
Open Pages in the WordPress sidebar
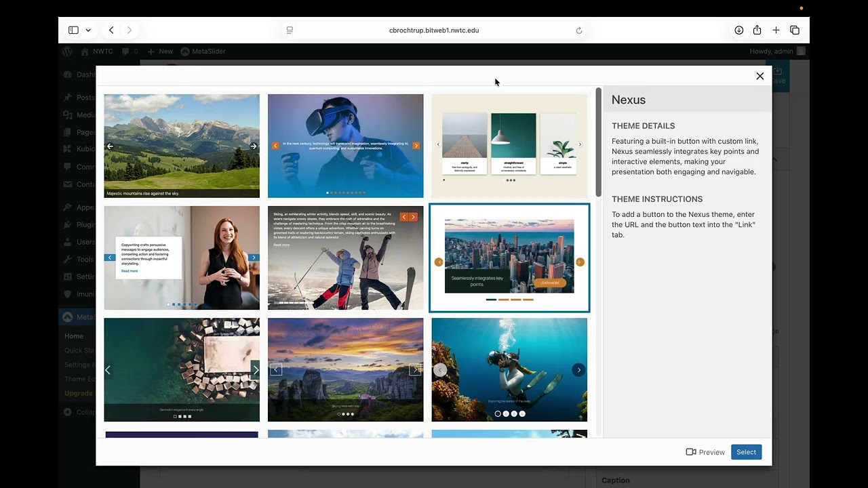click(77, 132)
